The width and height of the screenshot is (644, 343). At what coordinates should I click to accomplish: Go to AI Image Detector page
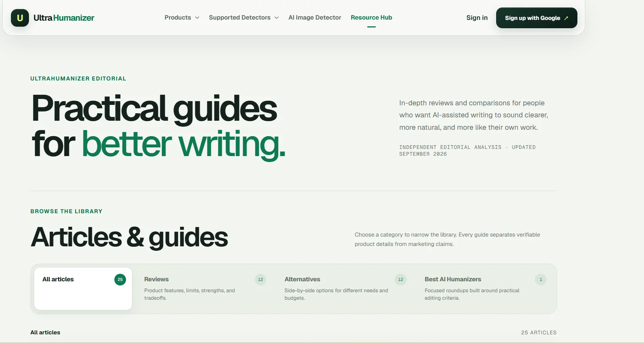point(315,18)
